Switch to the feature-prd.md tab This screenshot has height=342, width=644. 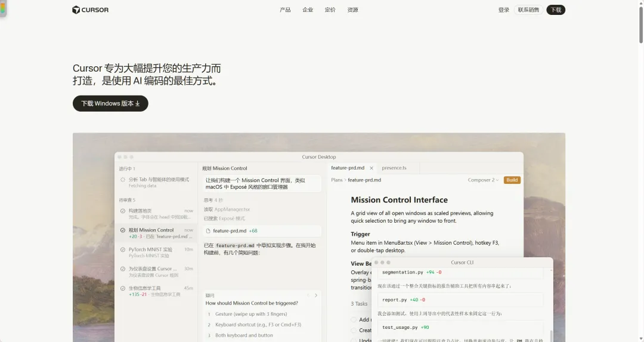348,168
